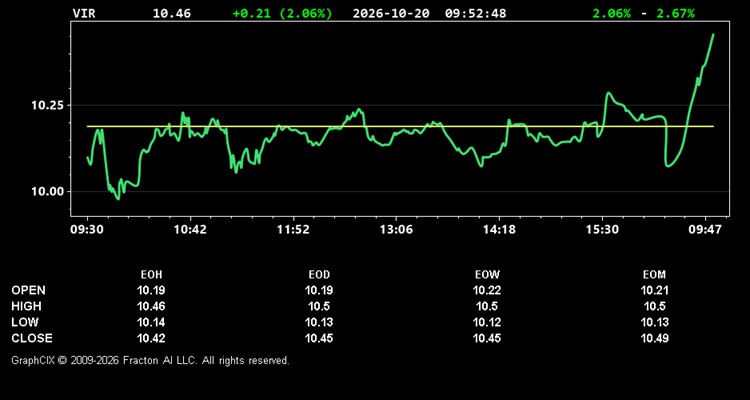Select the EOW CLOSE value 10.45
This screenshot has height=400, width=750.
pyautogui.click(x=487, y=338)
